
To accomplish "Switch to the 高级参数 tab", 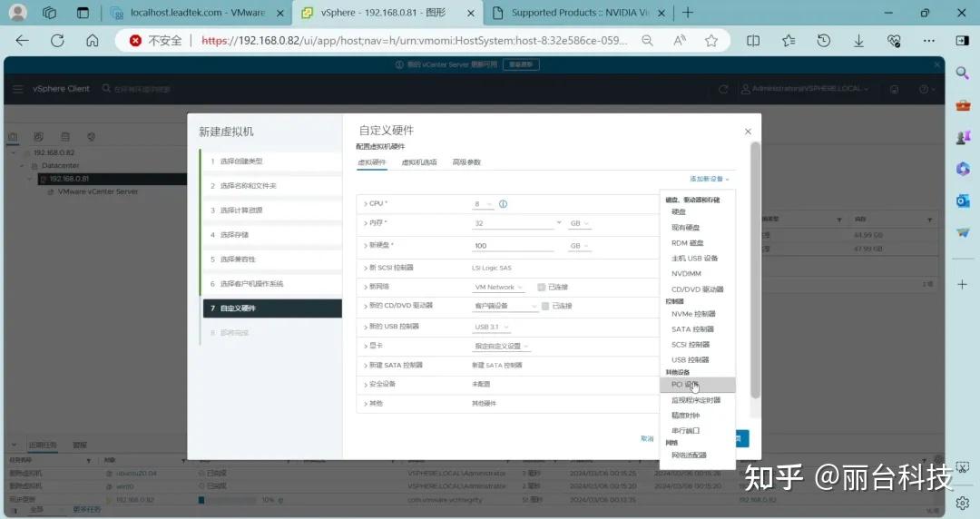I will (x=466, y=162).
